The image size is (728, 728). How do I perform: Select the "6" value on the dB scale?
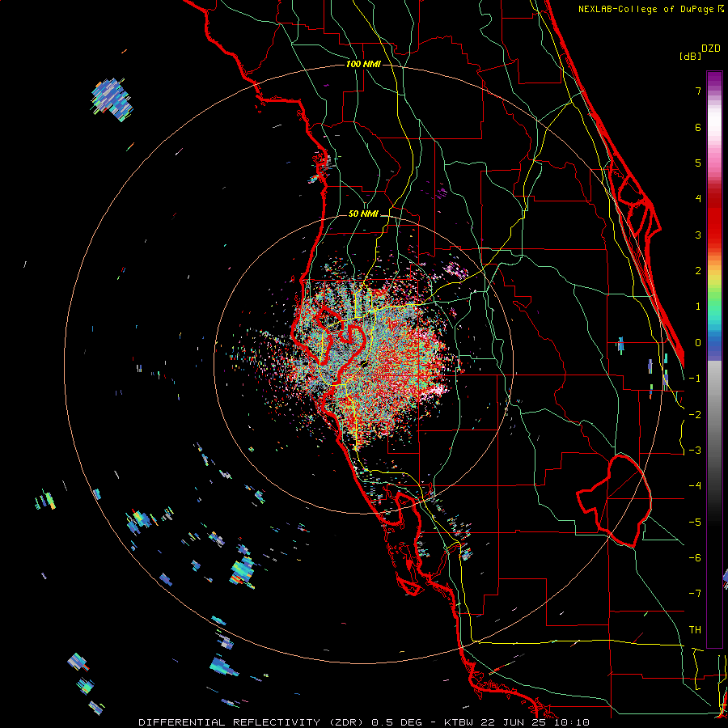click(698, 127)
